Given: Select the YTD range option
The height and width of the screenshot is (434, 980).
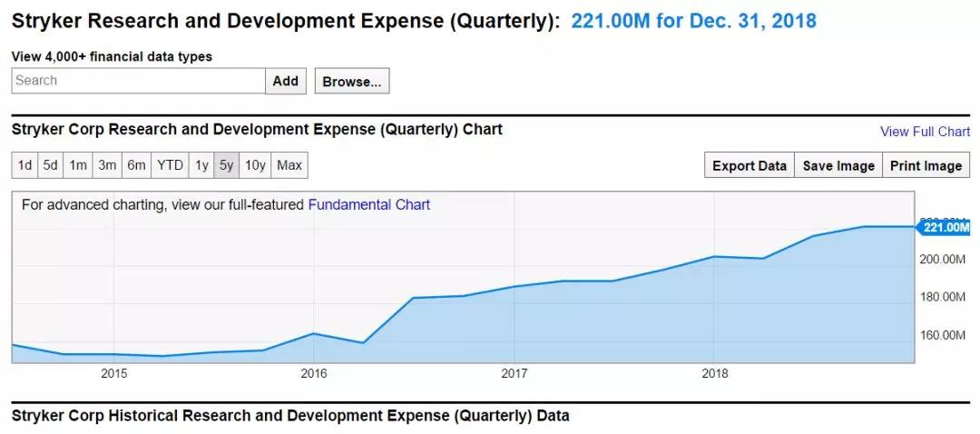Looking at the screenshot, I should (170, 165).
